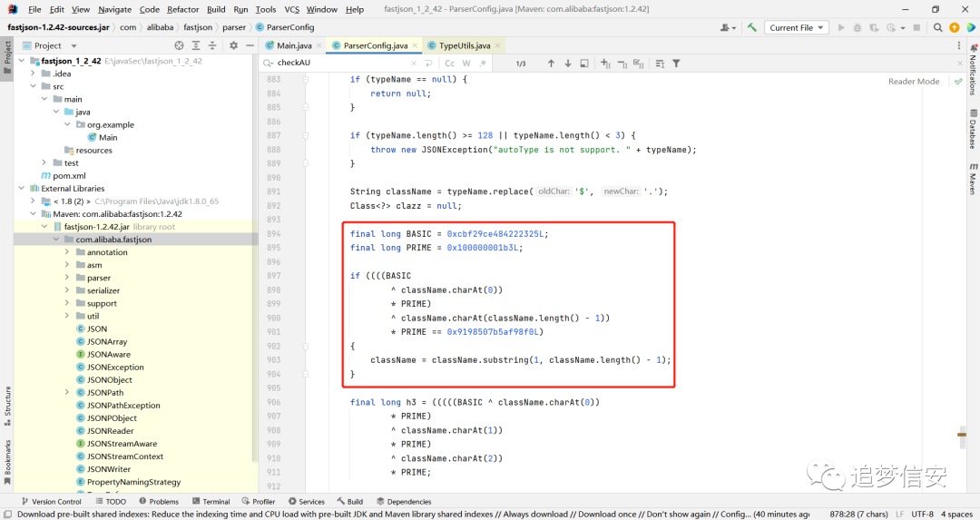Click the filter search results funnel icon
Screen dimensions: 980x520
(676, 64)
